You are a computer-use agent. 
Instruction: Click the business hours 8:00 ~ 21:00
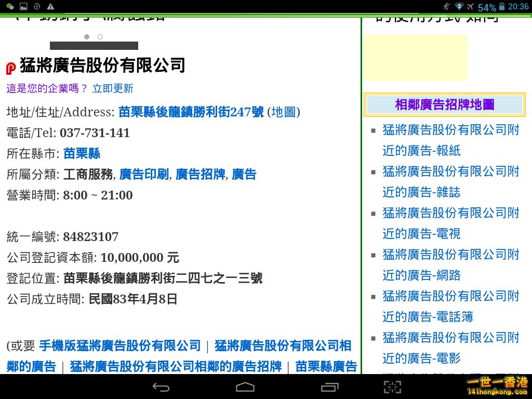click(x=98, y=195)
